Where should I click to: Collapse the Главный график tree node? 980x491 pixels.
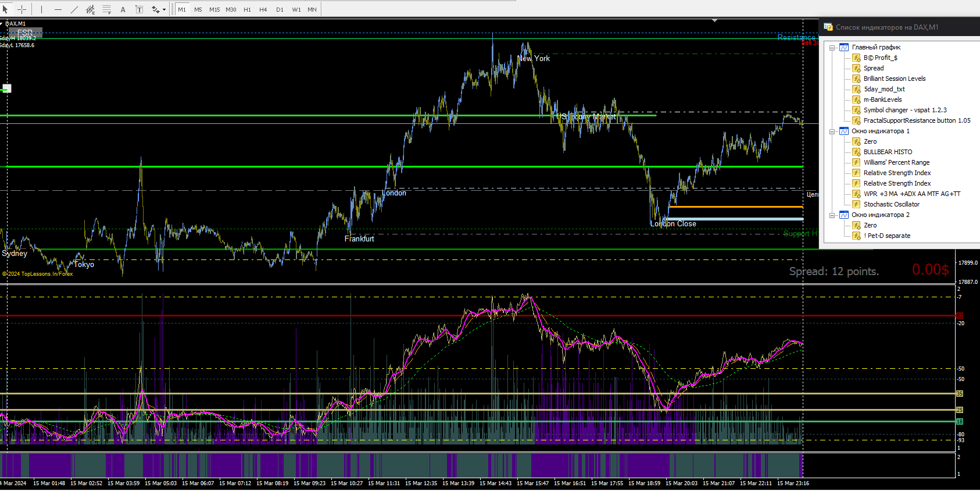click(x=832, y=48)
